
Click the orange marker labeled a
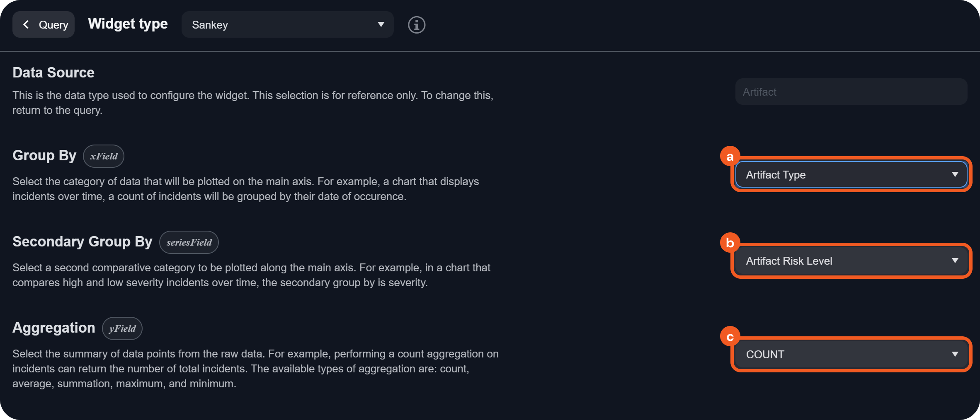pos(730,157)
